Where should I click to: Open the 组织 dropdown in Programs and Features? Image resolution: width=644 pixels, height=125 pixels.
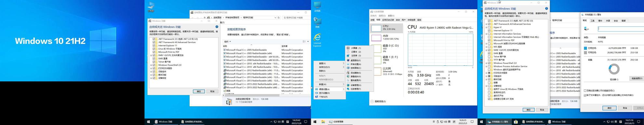(227, 41)
